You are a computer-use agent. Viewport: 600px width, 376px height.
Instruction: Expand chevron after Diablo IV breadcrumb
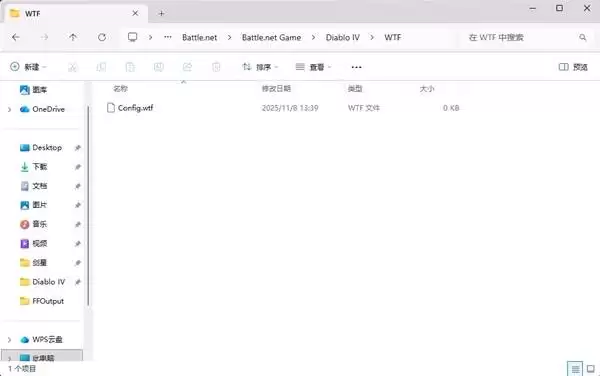pos(372,37)
